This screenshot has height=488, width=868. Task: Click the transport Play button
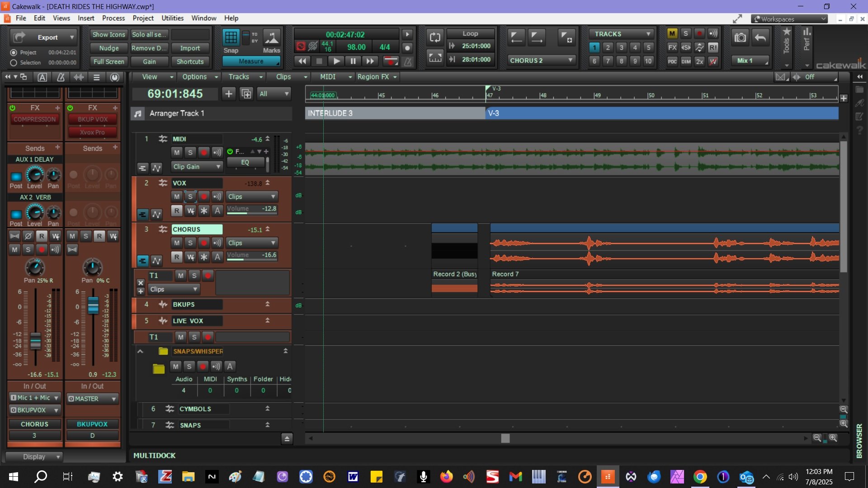click(335, 61)
